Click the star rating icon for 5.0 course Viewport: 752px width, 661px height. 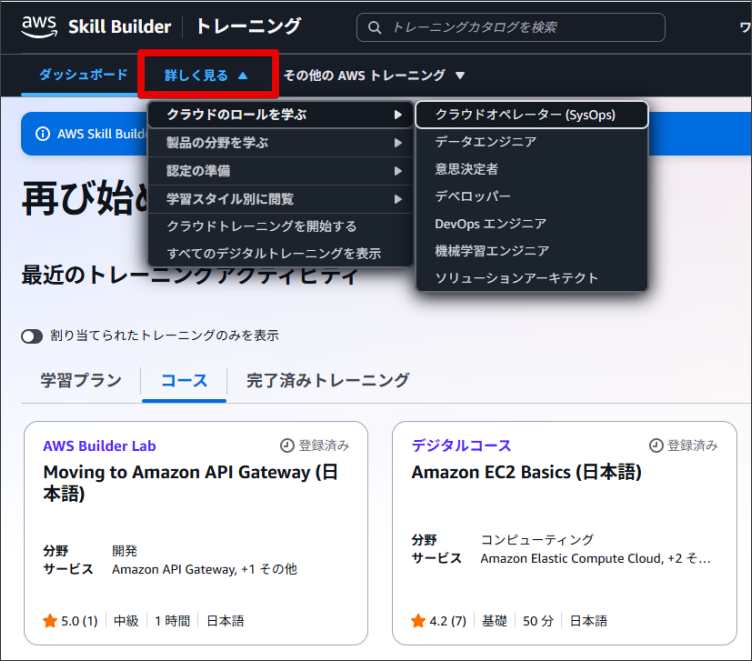click(x=50, y=621)
